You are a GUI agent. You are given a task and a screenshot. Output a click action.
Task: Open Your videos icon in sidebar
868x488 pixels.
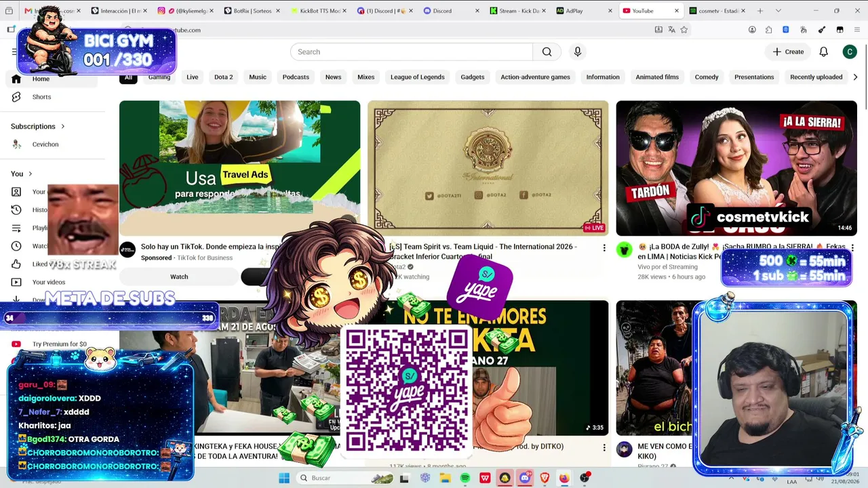(16, 282)
